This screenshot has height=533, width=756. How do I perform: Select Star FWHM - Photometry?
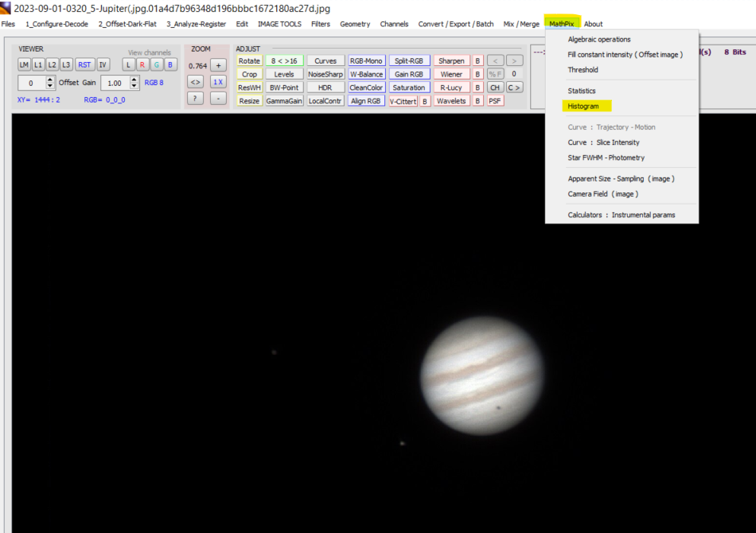pyautogui.click(x=606, y=158)
